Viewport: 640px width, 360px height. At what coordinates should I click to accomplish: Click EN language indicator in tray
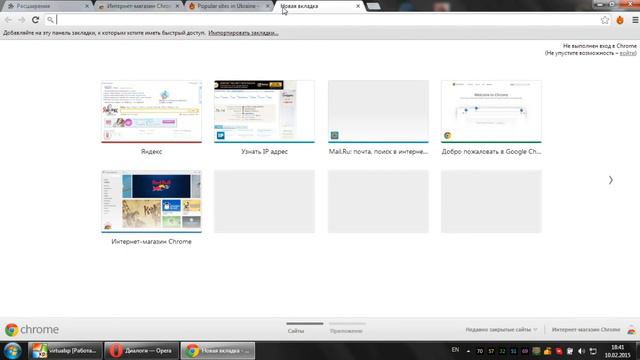456,350
